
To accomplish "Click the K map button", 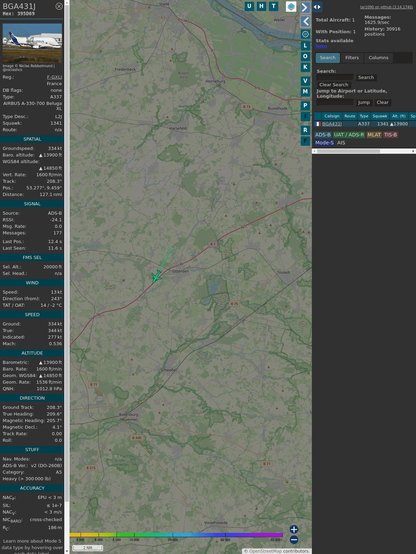I will point(305,67).
